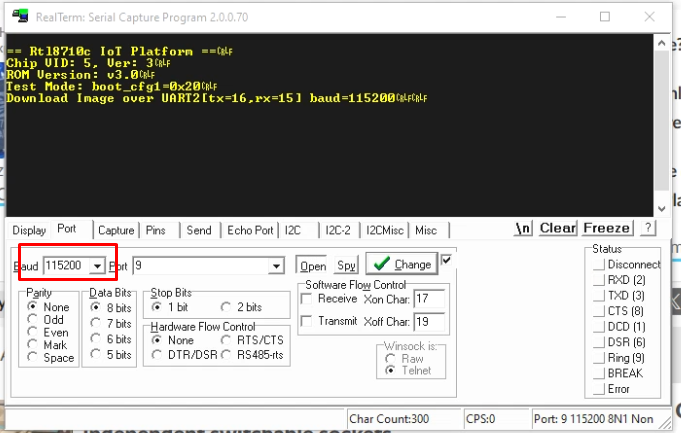Select 7 bits data bits
The image size is (681, 433).
click(111, 324)
